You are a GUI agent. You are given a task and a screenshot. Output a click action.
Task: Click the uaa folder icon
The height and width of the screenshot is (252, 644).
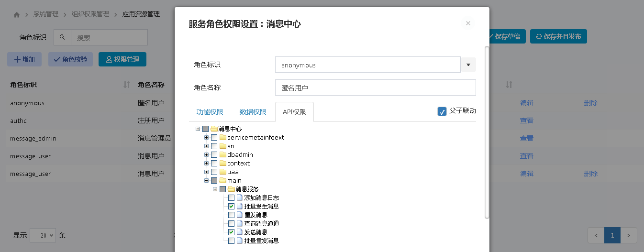click(223, 172)
